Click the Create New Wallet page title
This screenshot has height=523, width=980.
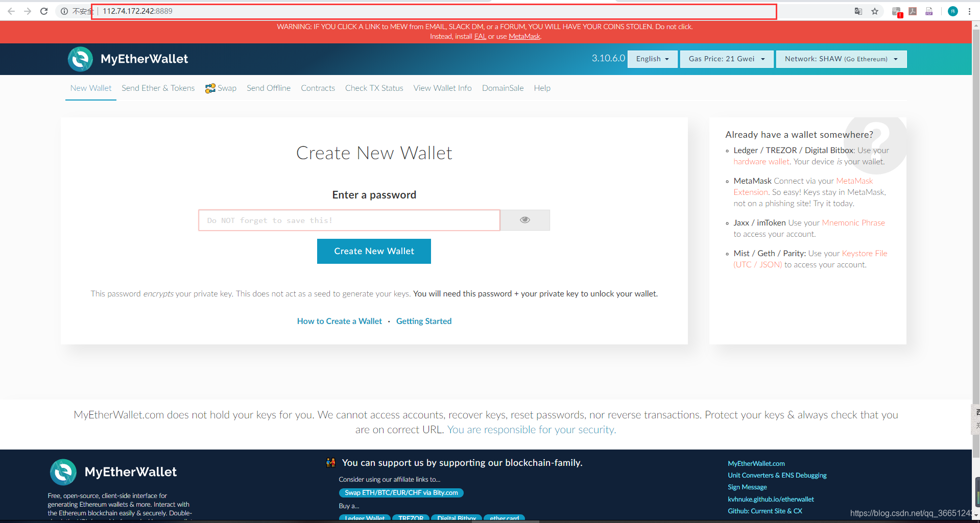pos(374,153)
